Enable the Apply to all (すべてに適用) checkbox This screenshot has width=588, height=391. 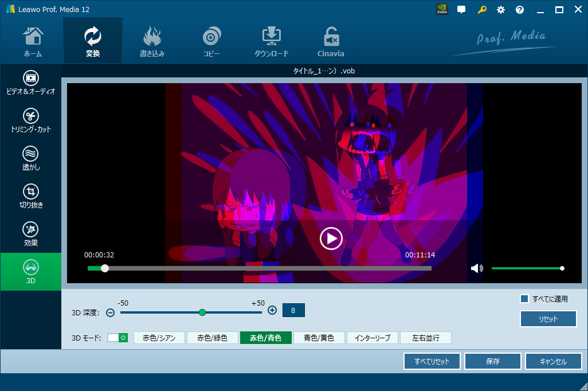point(524,299)
